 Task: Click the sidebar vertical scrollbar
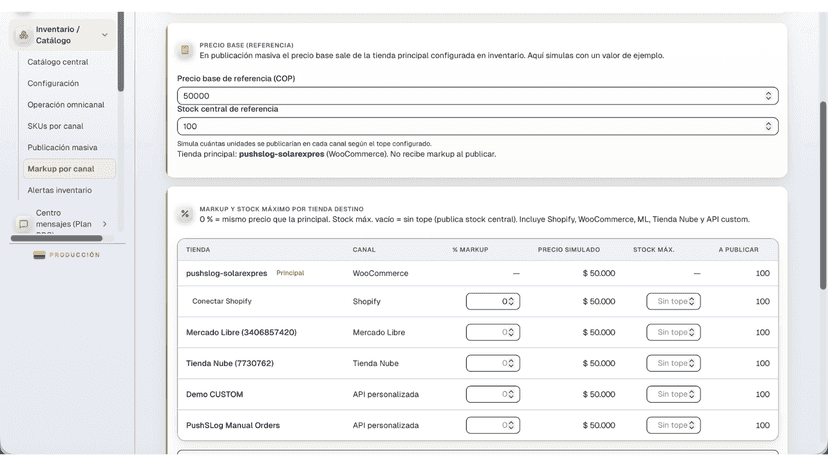121,51
